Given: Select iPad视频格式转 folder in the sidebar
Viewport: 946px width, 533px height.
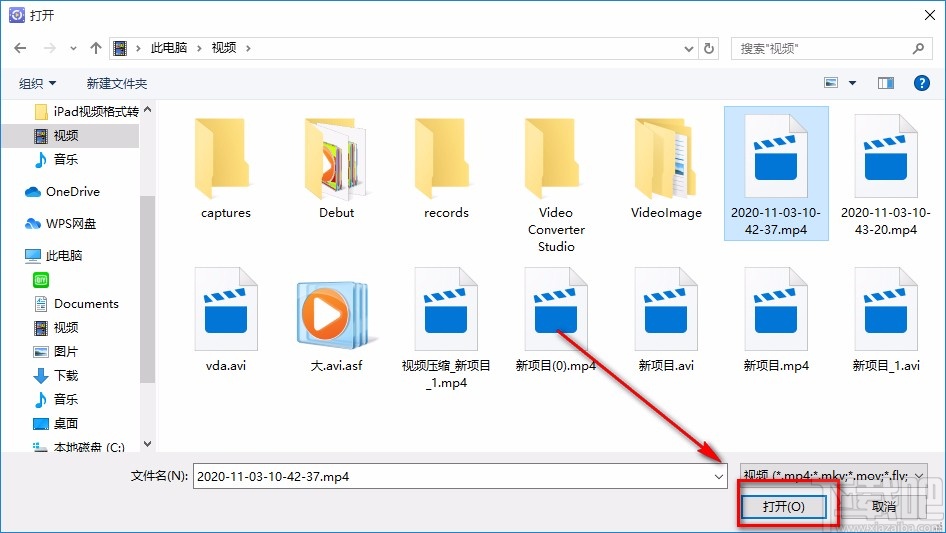Looking at the screenshot, I should point(86,112).
